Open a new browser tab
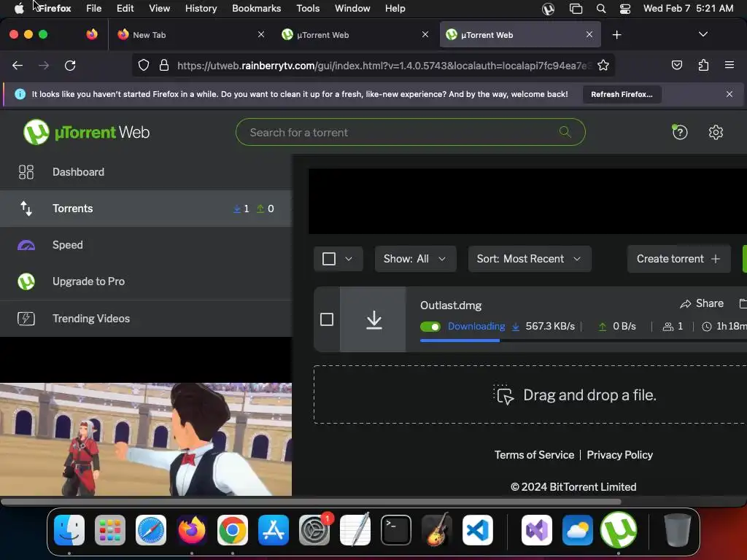747x560 pixels. click(x=616, y=35)
